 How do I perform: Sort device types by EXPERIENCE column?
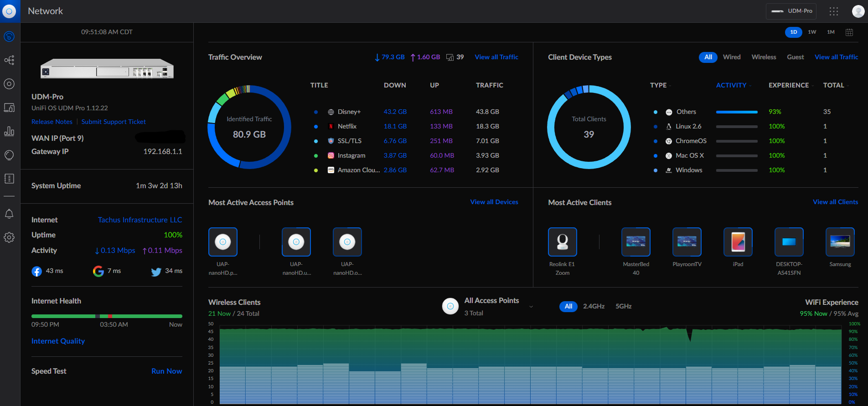791,85
